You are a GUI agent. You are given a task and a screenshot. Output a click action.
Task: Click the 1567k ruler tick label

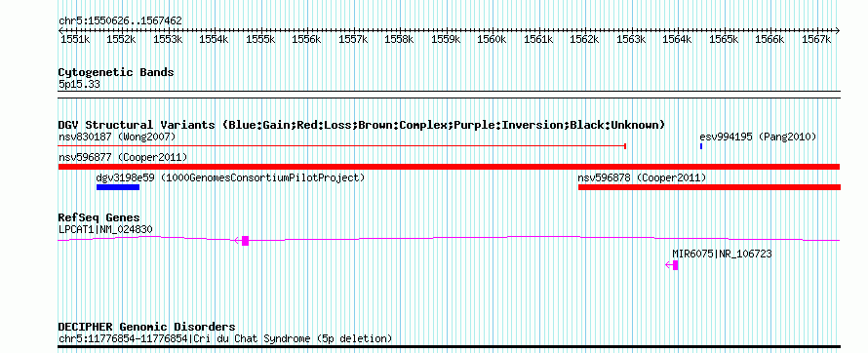point(817,40)
